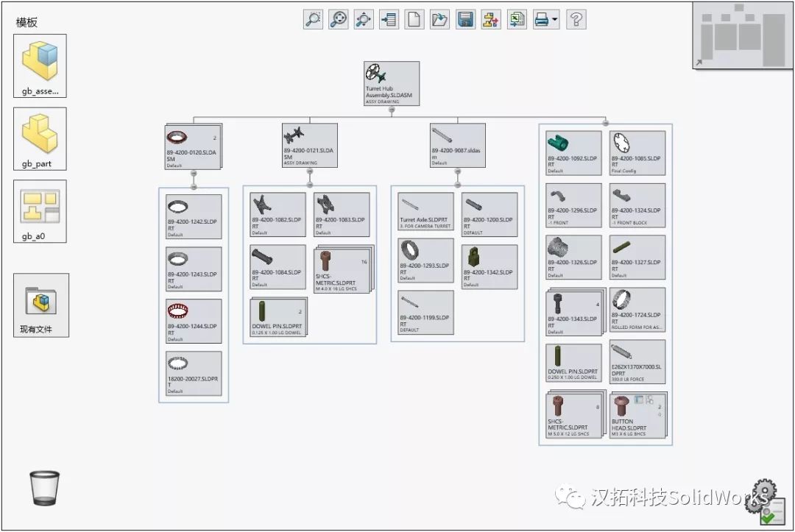Select the BUTTON HEAD.SLDPRT node
Screen dimensions: 795x532
point(639,416)
